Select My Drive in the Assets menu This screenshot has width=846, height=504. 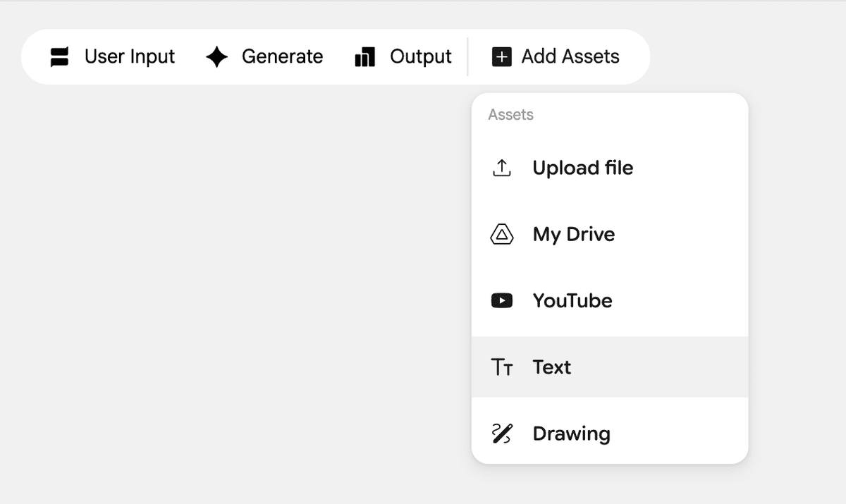coord(573,234)
